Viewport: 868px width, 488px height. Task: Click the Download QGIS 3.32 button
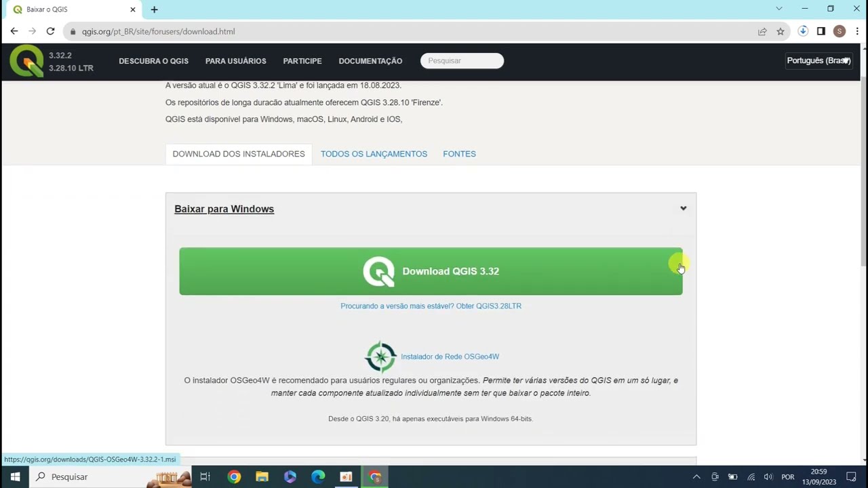point(431,271)
